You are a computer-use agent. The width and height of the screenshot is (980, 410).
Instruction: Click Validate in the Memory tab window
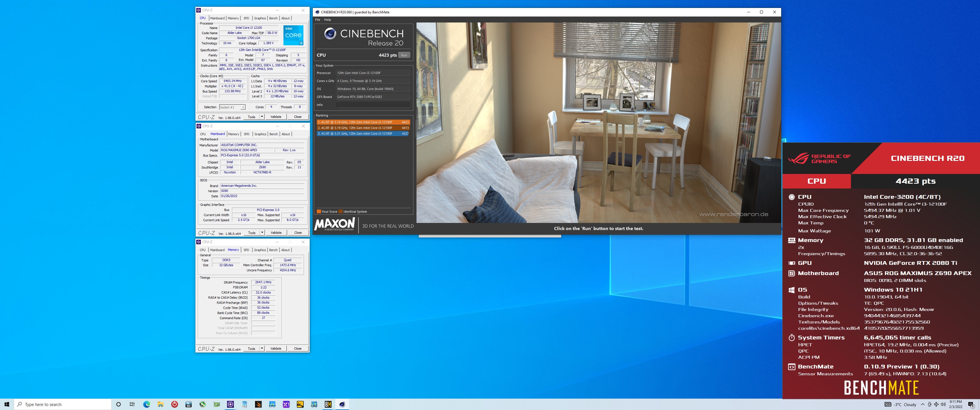point(276,348)
